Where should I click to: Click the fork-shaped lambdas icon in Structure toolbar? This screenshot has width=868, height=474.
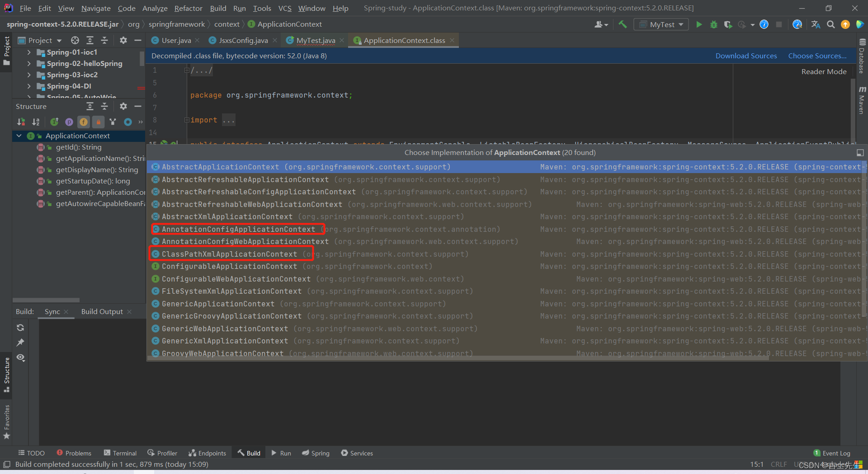(113, 122)
